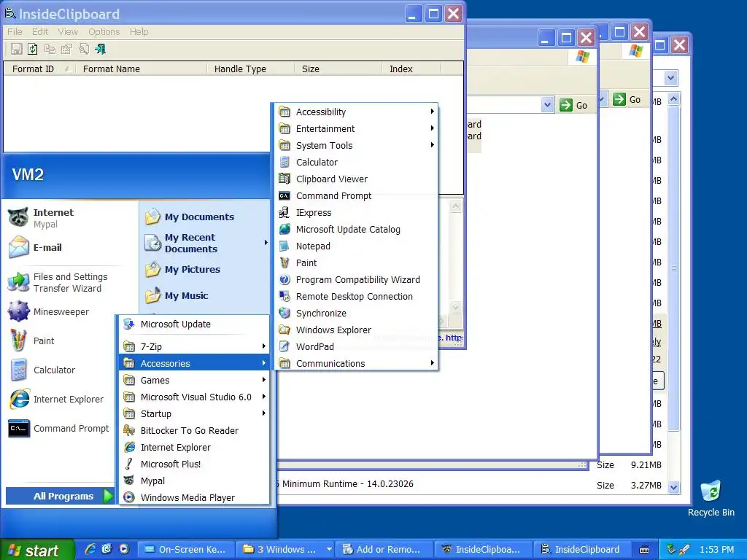Click the Exit door toolbar icon
The width and height of the screenshot is (747, 560).
[101, 49]
